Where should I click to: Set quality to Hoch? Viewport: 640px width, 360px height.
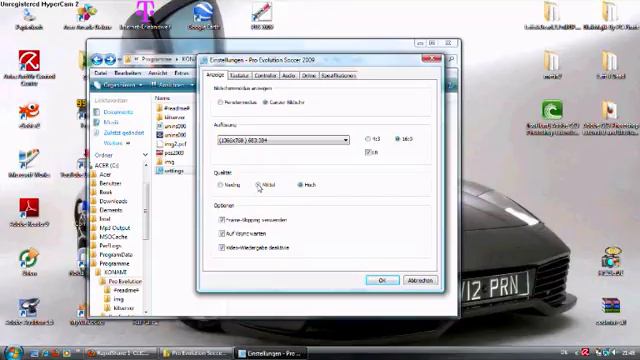(x=300, y=185)
